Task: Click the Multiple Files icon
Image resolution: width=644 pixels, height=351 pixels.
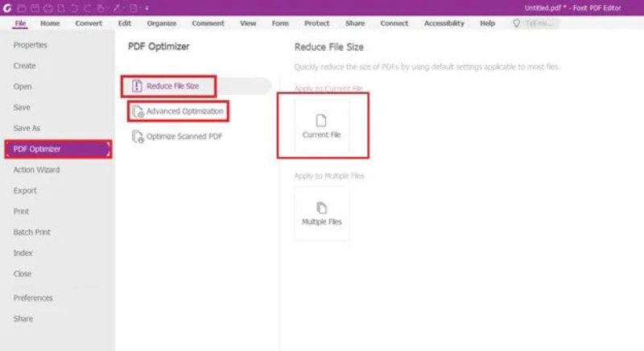Action: [x=321, y=208]
